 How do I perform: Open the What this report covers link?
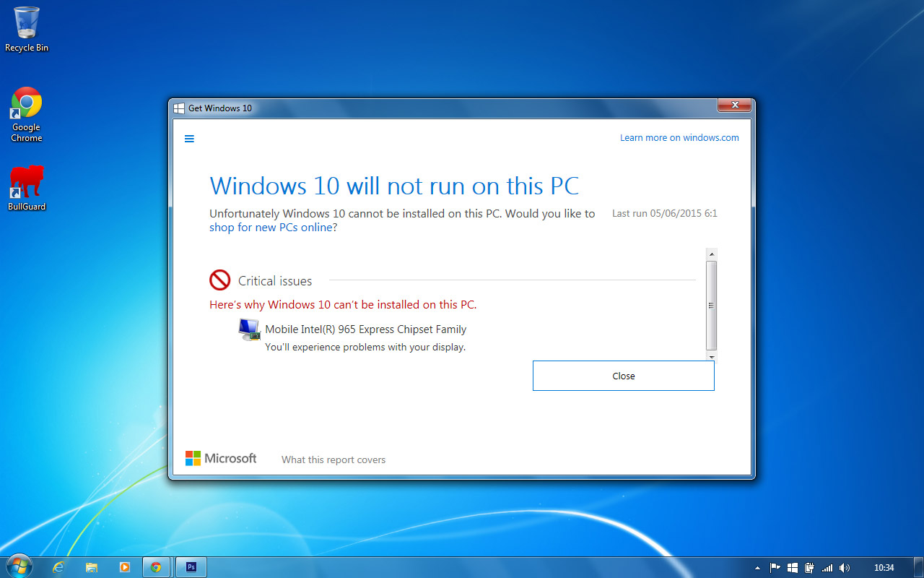click(334, 460)
